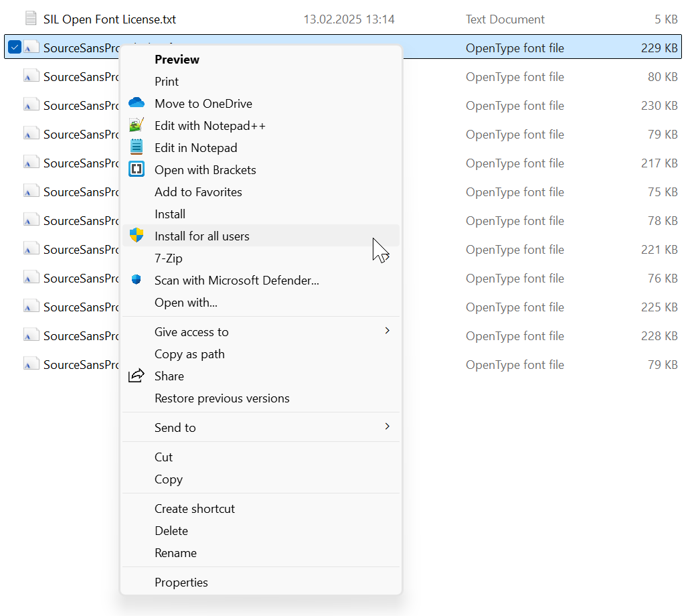Click the 228 KB size value
The height and width of the screenshot is (616, 698).
click(659, 336)
